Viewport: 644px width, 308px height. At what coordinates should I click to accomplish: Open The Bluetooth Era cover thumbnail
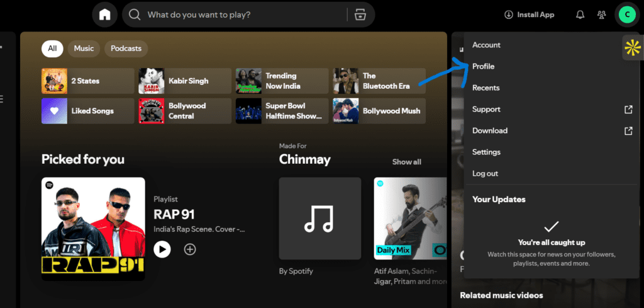point(345,81)
